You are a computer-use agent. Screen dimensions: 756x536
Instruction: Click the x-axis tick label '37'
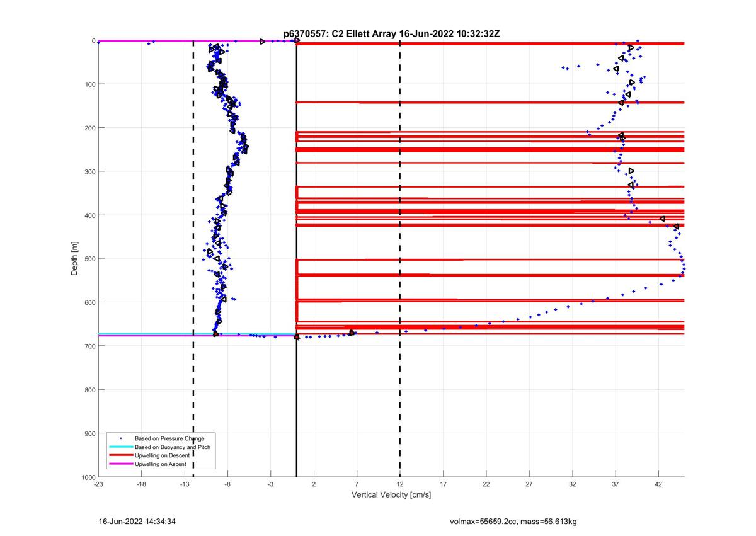(x=616, y=484)
